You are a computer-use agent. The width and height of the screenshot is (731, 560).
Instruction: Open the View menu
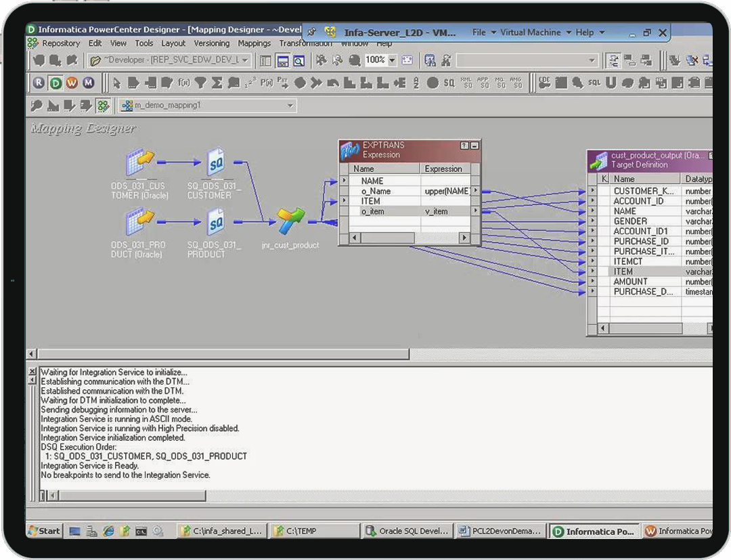click(x=118, y=43)
